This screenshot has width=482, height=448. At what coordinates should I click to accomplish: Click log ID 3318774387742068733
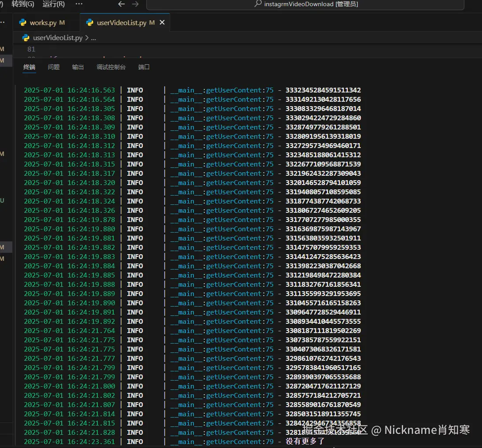pyautogui.click(x=323, y=201)
